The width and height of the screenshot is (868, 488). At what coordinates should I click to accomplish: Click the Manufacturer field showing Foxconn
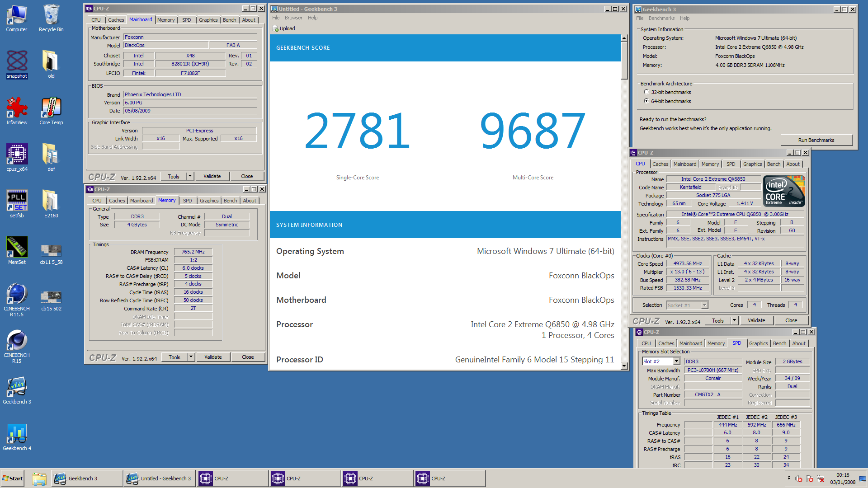point(190,37)
